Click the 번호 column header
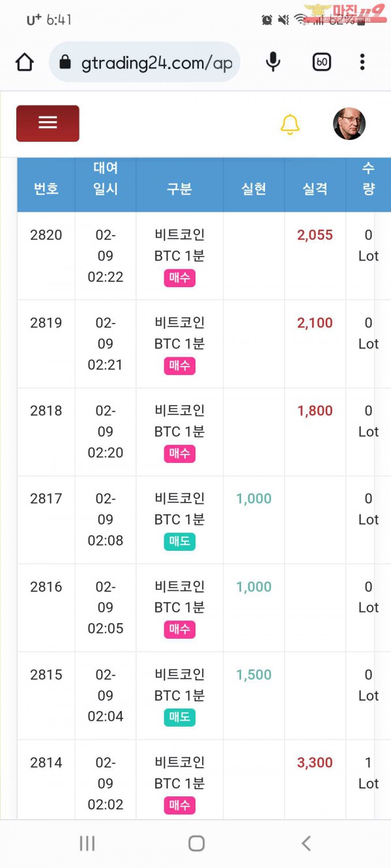Viewport: 391px width, 868px height. click(x=46, y=189)
